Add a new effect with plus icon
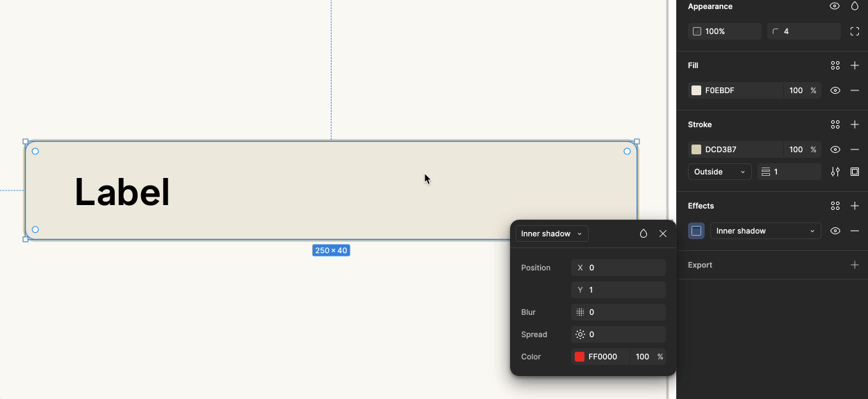 pos(855,206)
